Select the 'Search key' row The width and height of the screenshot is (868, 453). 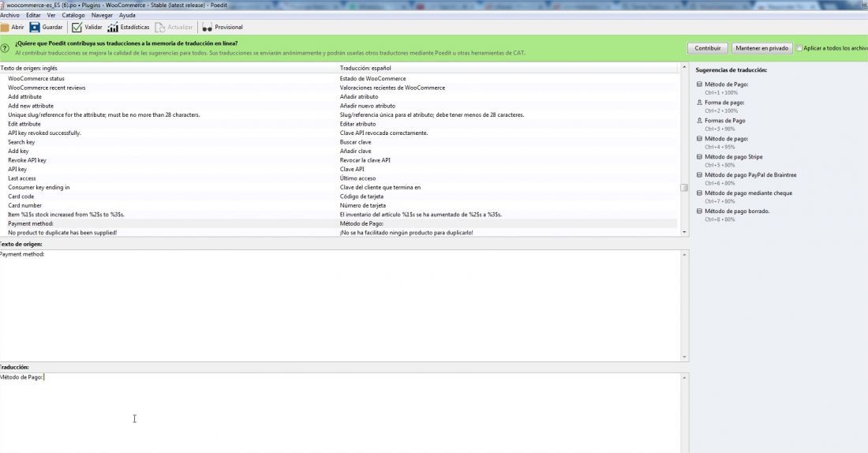click(x=339, y=142)
